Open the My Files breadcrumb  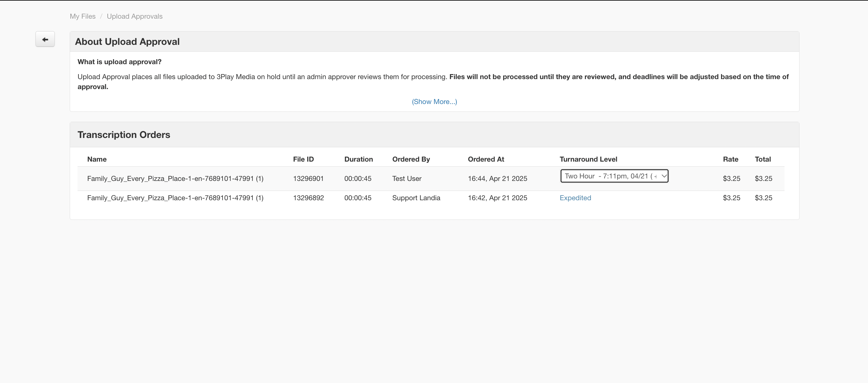pos(83,16)
